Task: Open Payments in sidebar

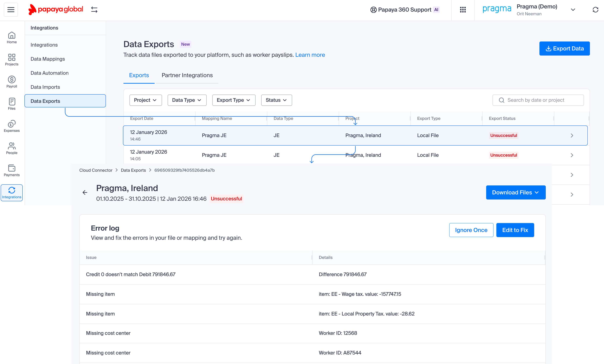Action: pyautogui.click(x=12, y=170)
